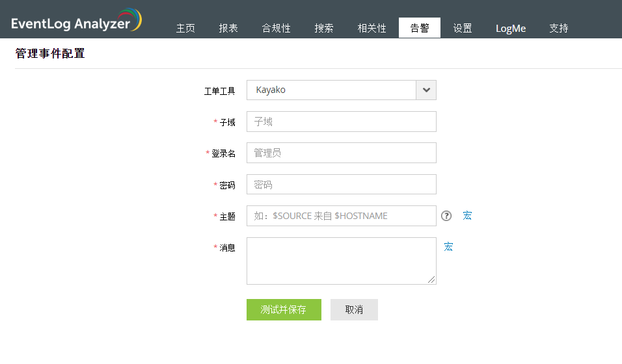Click the 告警 tab
Viewport: 622px width, 364px height.
[x=420, y=29]
